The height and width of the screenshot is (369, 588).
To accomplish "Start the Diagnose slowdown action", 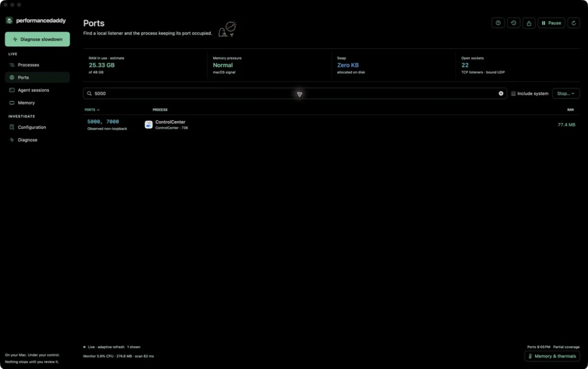I will [37, 39].
